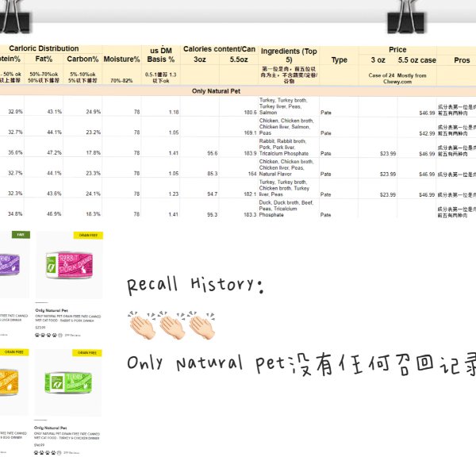Viewport: 476px width, 476px height.
Task: Select the price cell $42.99
Action: (416, 127)
